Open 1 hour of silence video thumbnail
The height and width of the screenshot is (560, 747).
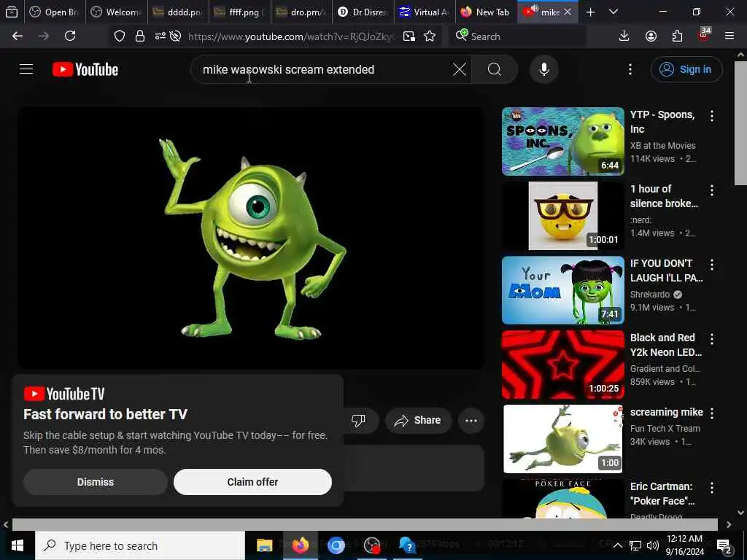[562, 216]
